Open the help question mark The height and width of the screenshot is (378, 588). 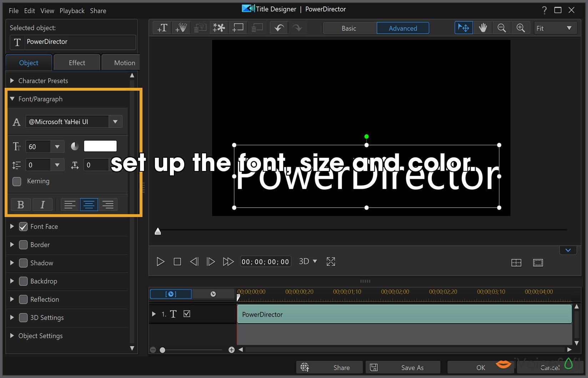coord(544,10)
